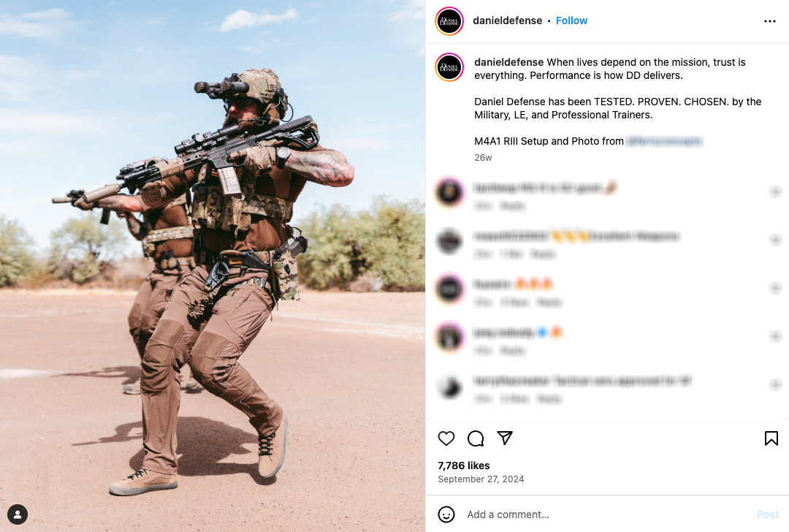Open danieldefense profile picture in the header

(x=449, y=21)
